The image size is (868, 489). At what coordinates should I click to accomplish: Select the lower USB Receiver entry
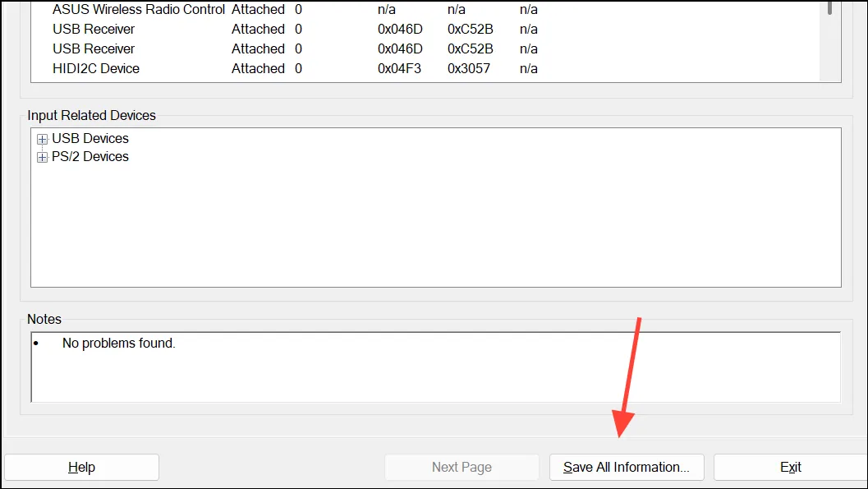tap(425, 48)
